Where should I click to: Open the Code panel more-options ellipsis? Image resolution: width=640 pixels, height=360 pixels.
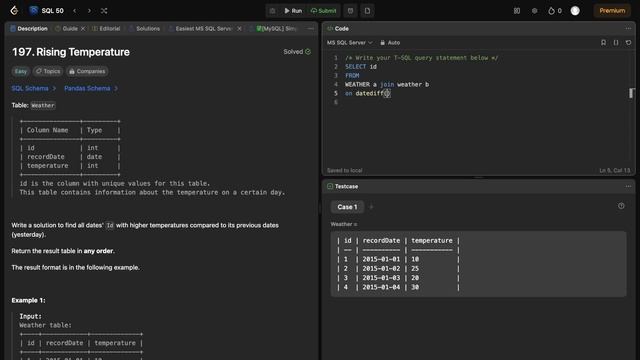[x=628, y=29]
